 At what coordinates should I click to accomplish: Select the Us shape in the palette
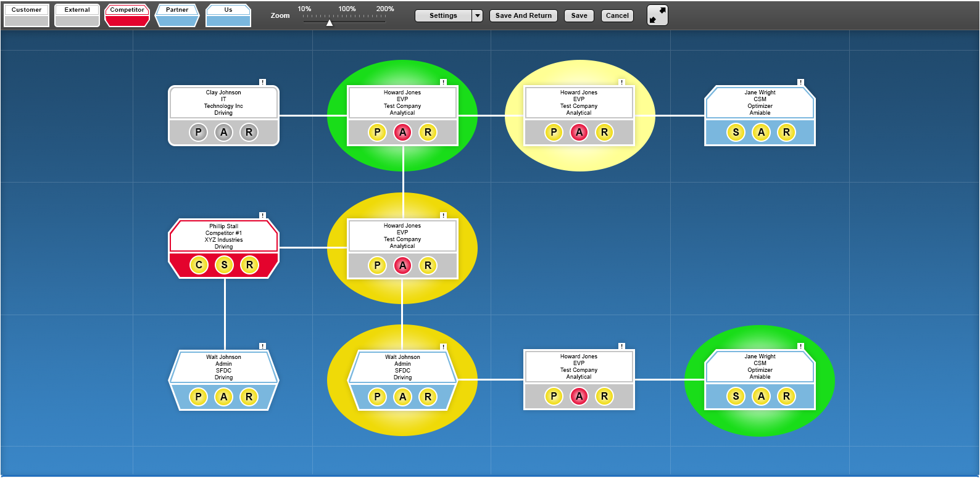pos(228,15)
